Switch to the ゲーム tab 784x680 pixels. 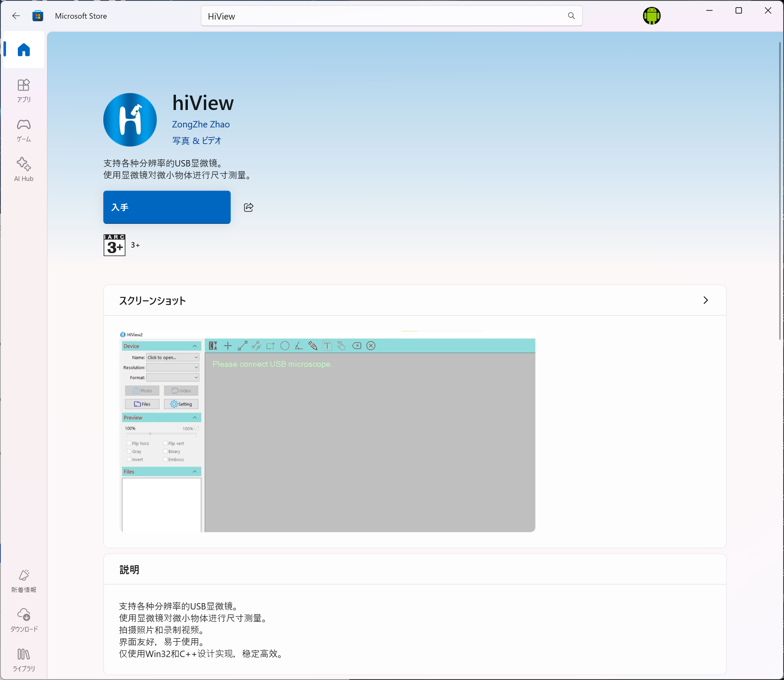[x=24, y=130]
